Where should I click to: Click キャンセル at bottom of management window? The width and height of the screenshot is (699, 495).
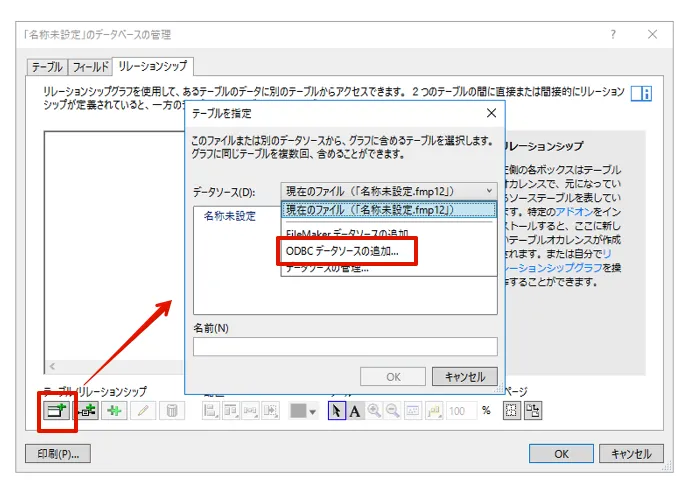pos(631,454)
